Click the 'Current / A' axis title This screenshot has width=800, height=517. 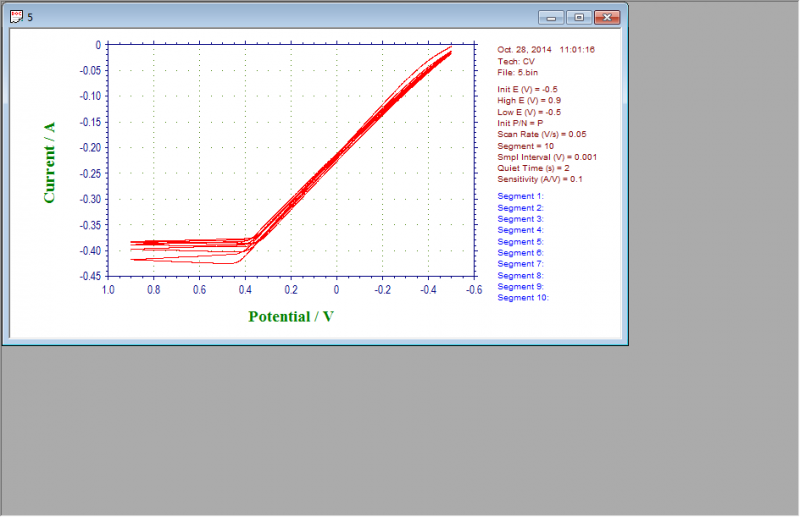[49, 163]
